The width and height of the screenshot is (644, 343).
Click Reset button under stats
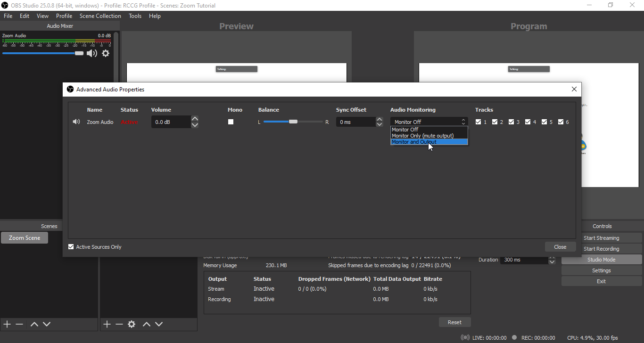pos(455,322)
